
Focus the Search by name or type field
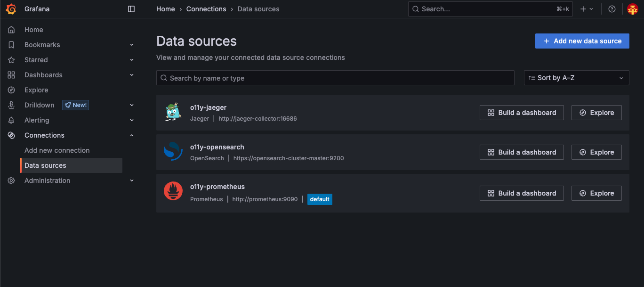click(335, 78)
